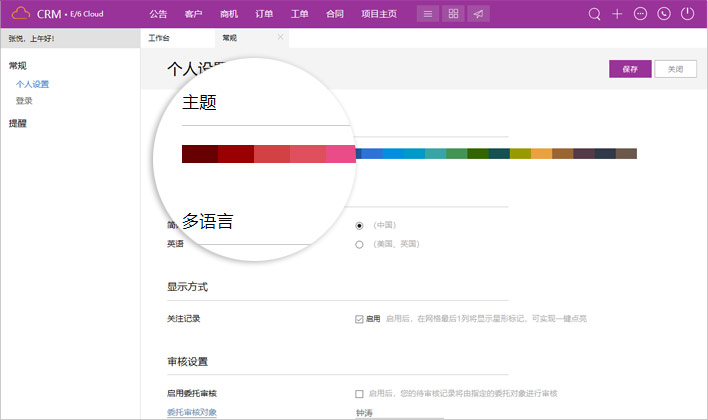Enable the 启用委托审核 checkbox

click(x=359, y=394)
